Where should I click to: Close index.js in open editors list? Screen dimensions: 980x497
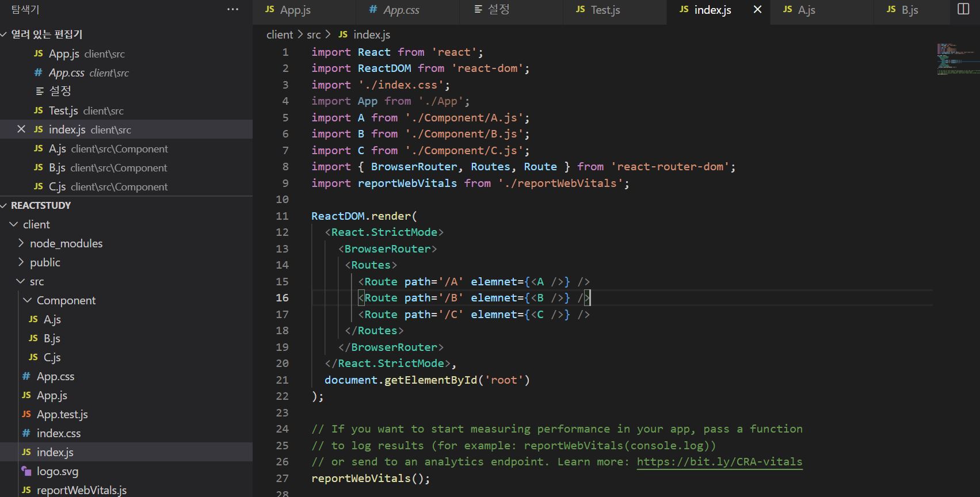[x=21, y=129]
